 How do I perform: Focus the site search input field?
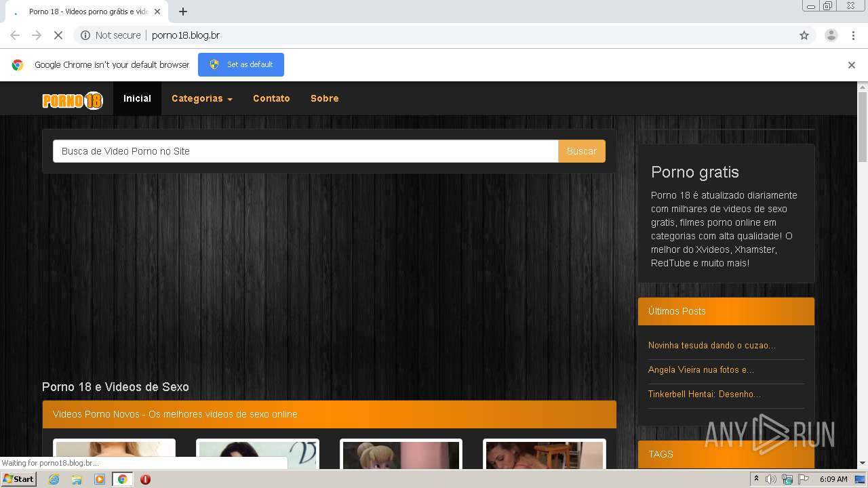(306, 151)
